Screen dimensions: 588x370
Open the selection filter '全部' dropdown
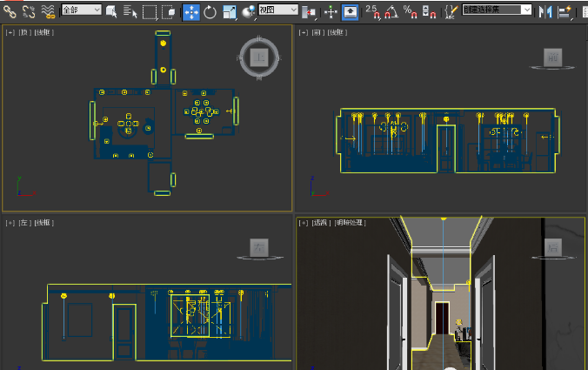point(81,10)
